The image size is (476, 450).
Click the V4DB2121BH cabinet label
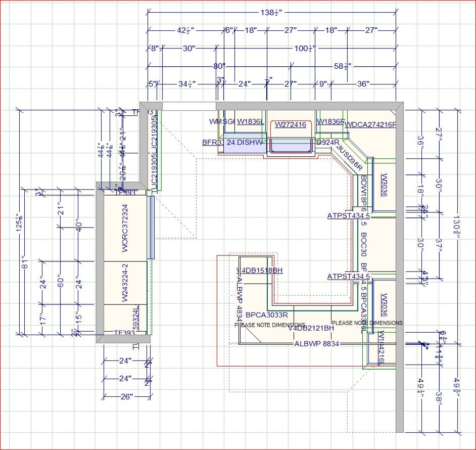click(311, 328)
